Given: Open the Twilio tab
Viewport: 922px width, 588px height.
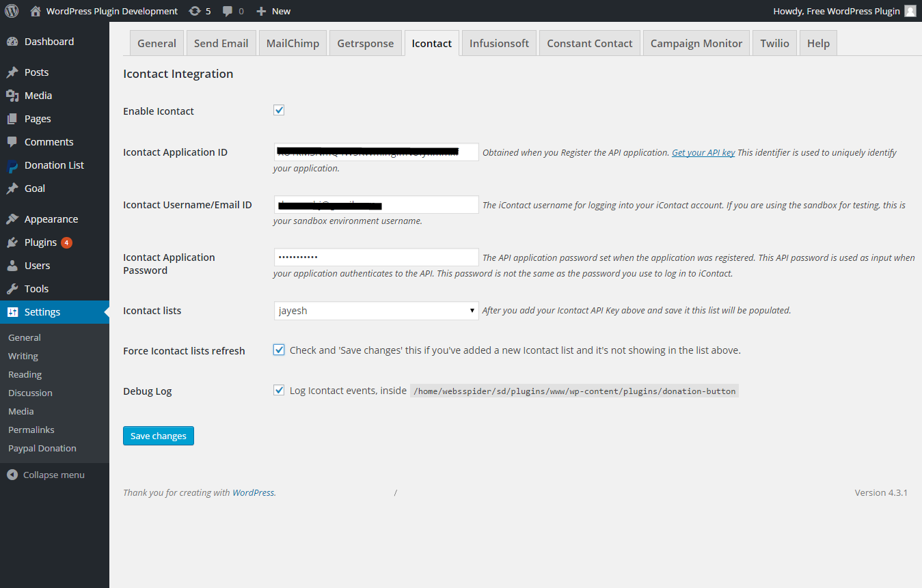Looking at the screenshot, I should click(x=774, y=43).
